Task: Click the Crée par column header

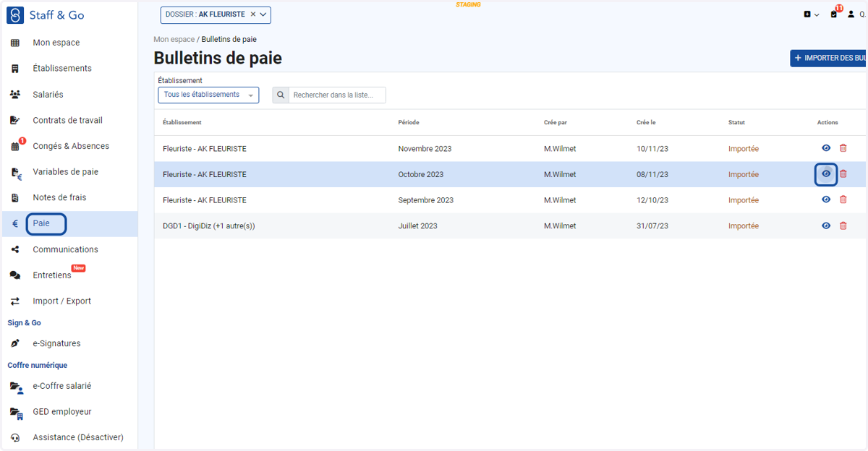Action: pos(556,123)
